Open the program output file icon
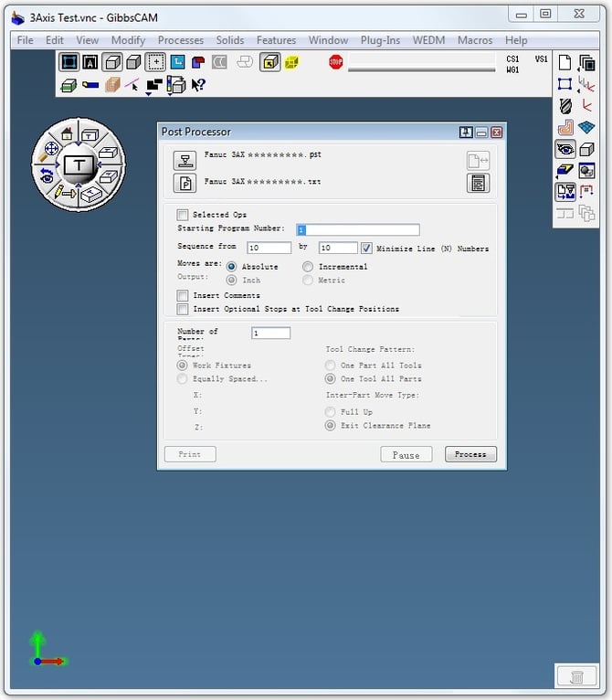The image size is (612, 700). [185, 183]
